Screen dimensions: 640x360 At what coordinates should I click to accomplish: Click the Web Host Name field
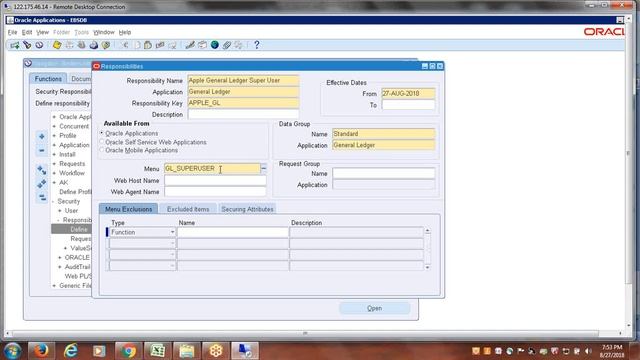[x=215, y=180]
